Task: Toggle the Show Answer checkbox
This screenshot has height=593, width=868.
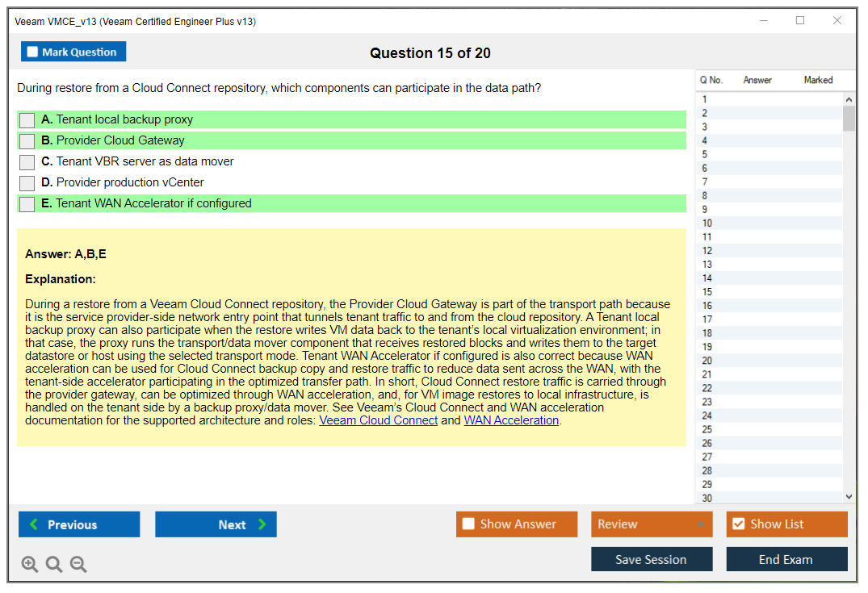Action: [x=468, y=524]
